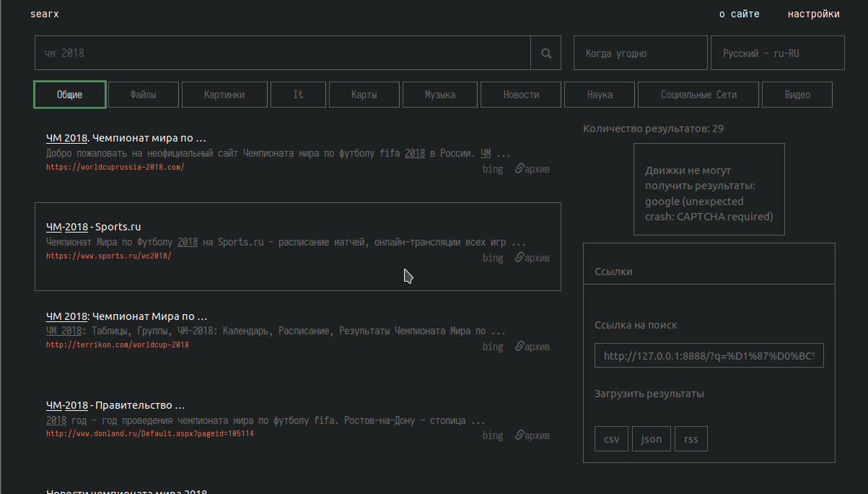Download results as csv
This screenshot has width=868, height=494.
[611, 439]
